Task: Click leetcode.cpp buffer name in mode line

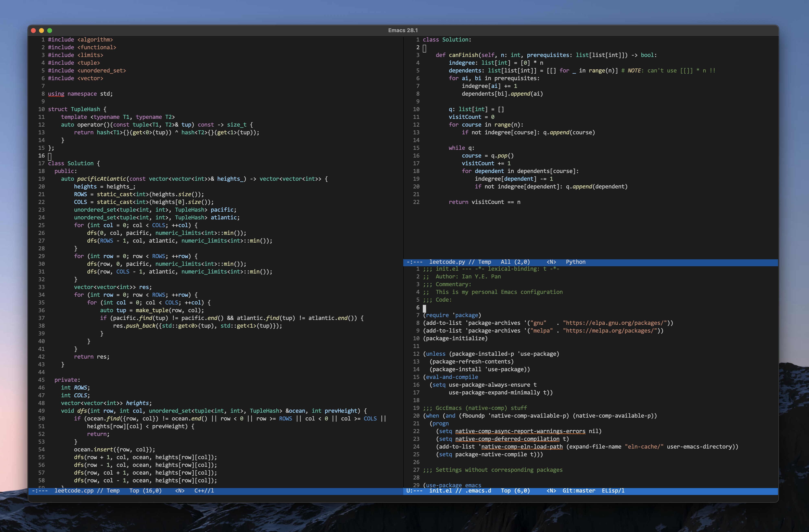Action: coord(74,490)
